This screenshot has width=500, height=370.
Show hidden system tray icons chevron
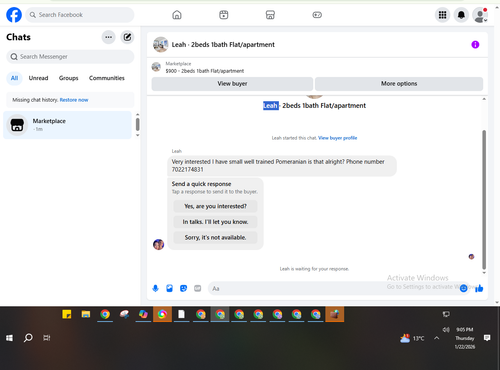(x=437, y=338)
